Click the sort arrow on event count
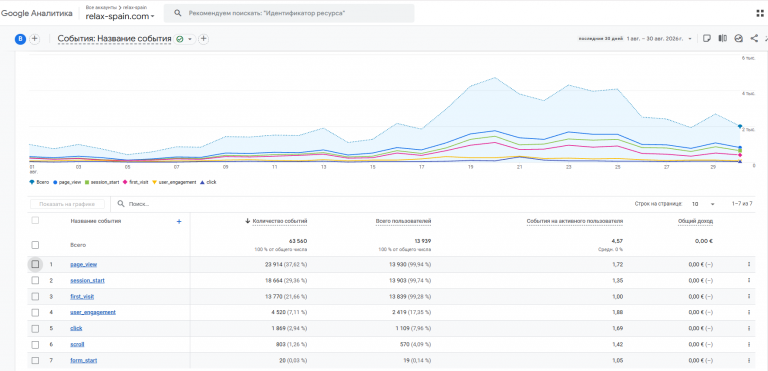The height and width of the screenshot is (371, 768). [x=248, y=221]
